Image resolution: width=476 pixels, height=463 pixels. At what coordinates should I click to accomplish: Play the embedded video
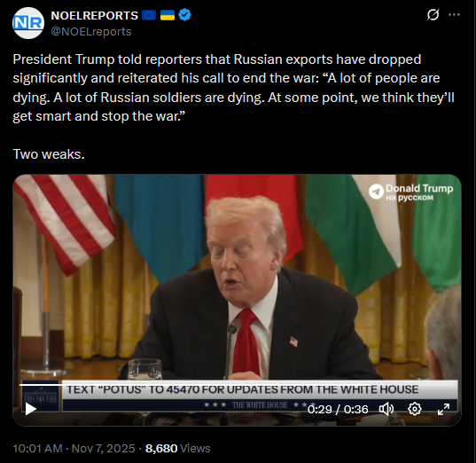(30, 409)
